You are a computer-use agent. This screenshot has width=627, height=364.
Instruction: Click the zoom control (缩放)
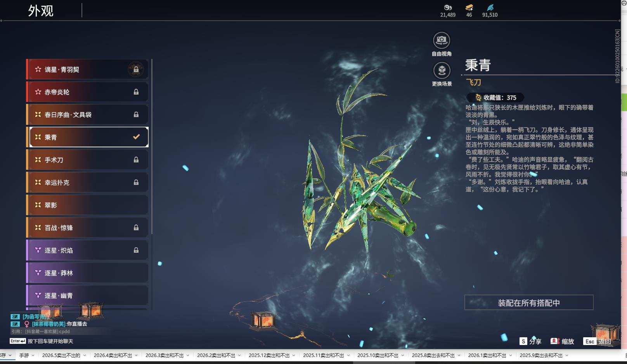point(562,341)
